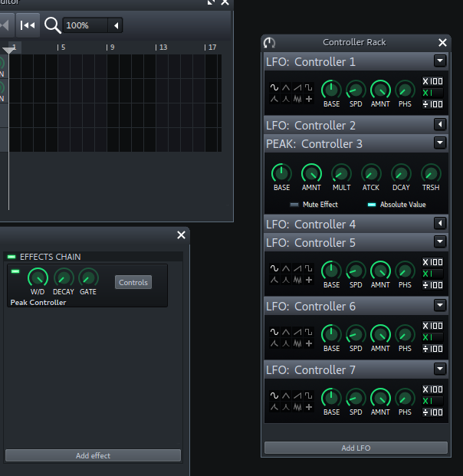The width and height of the screenshot is (463, 476).
Task: Collapse LFO Controller 6 panel
Action: tap(440, 305)
